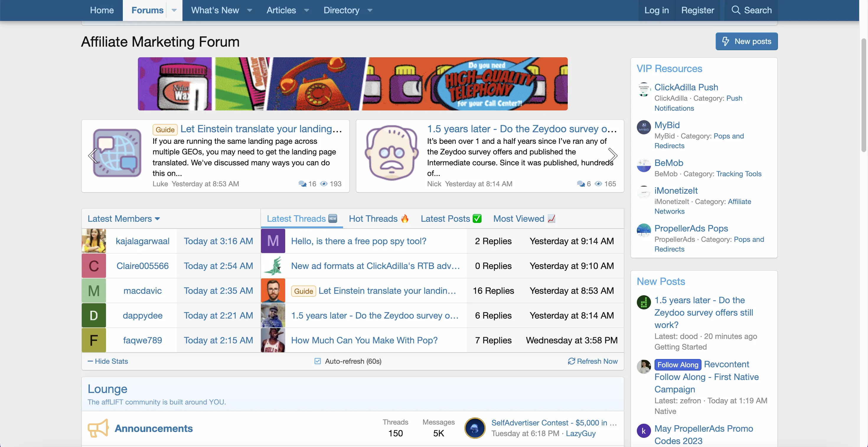868x447 pixels.
Task: Toggle the Auto-refresh (60s) checkbox
Action: point(317,361)
